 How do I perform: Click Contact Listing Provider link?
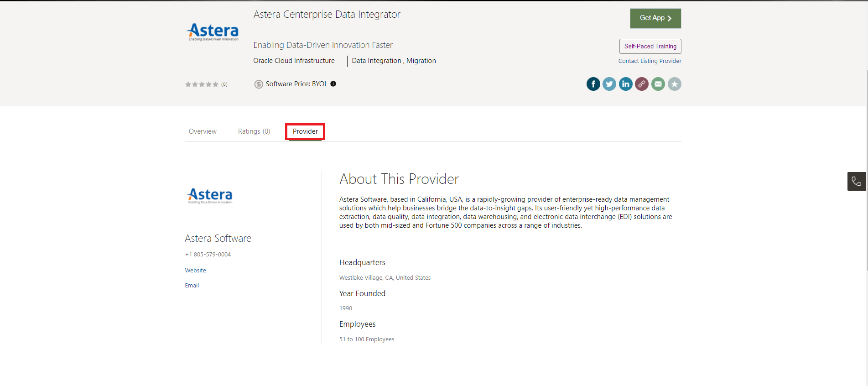[x=650, y=61]
